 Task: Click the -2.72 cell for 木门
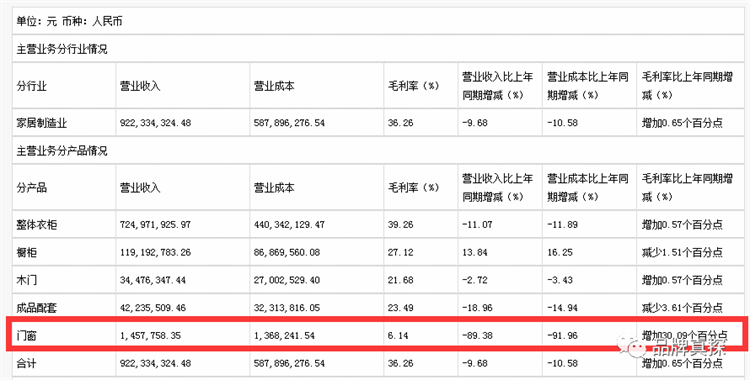coord(474,280)
